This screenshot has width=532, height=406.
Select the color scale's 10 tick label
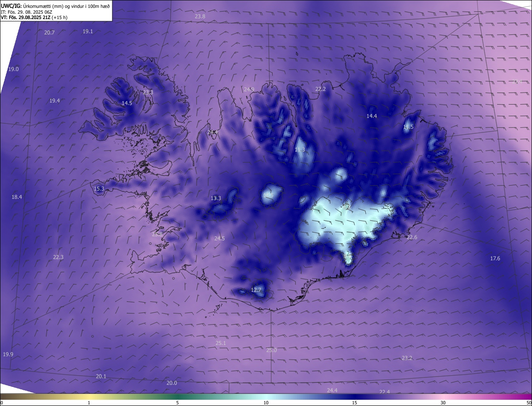(x=266, y=403)
